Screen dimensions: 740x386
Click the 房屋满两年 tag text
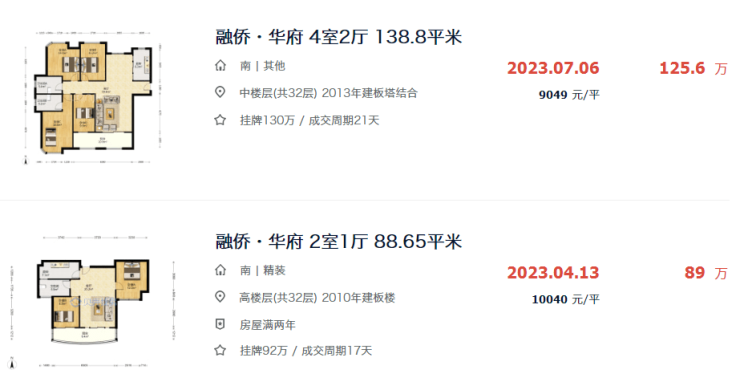coord(268,325)
